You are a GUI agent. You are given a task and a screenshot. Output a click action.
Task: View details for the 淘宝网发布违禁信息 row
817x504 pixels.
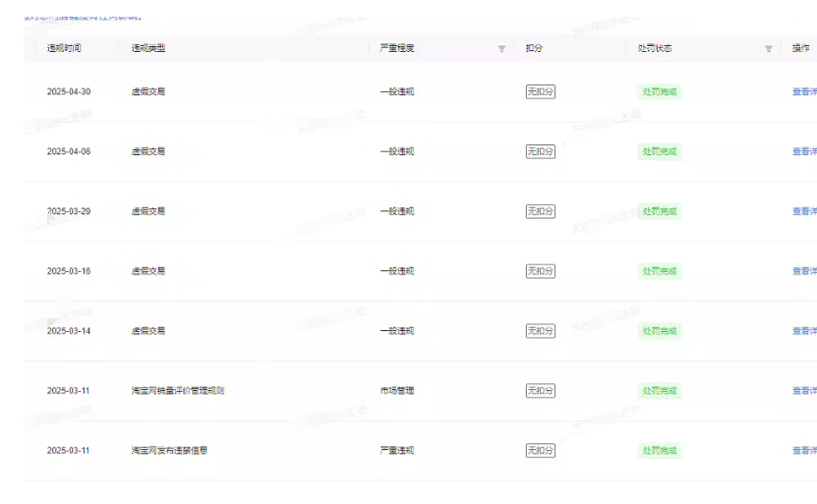[x=803, y=451]
